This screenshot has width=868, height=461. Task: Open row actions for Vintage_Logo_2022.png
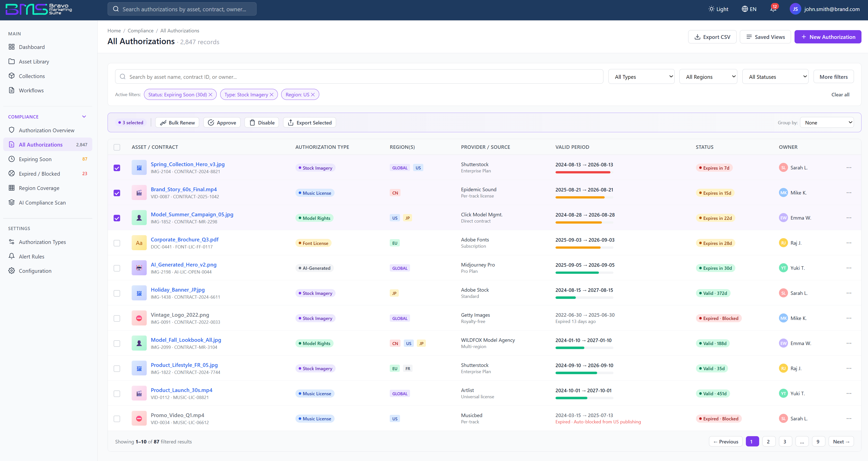pos(849,318)
